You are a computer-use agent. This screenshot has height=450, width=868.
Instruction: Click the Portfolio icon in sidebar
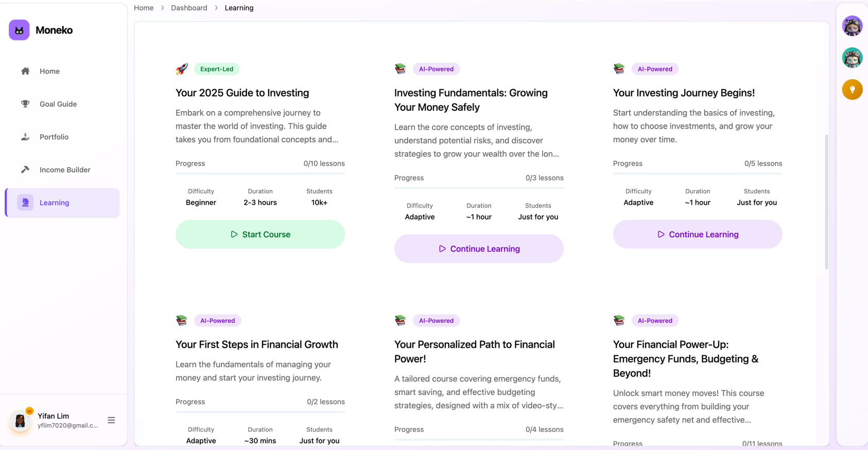pyautogui.click(x=25, y=137)
